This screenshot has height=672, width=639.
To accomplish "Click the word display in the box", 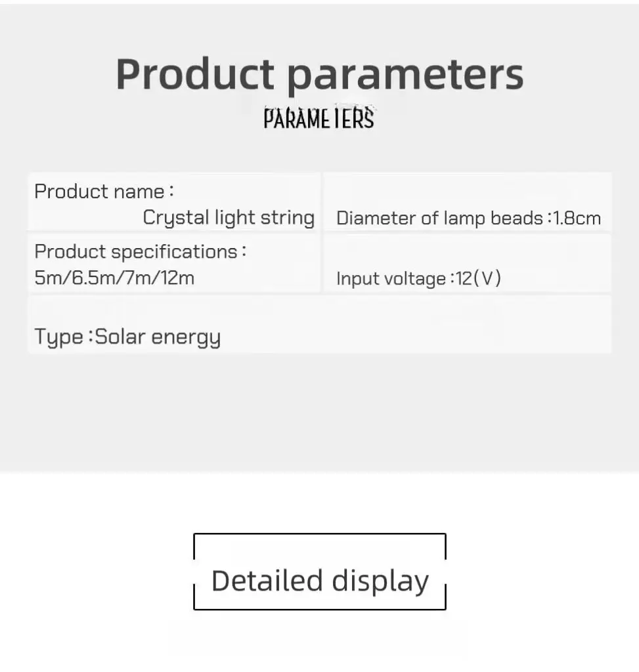I will tap(380, 582).
